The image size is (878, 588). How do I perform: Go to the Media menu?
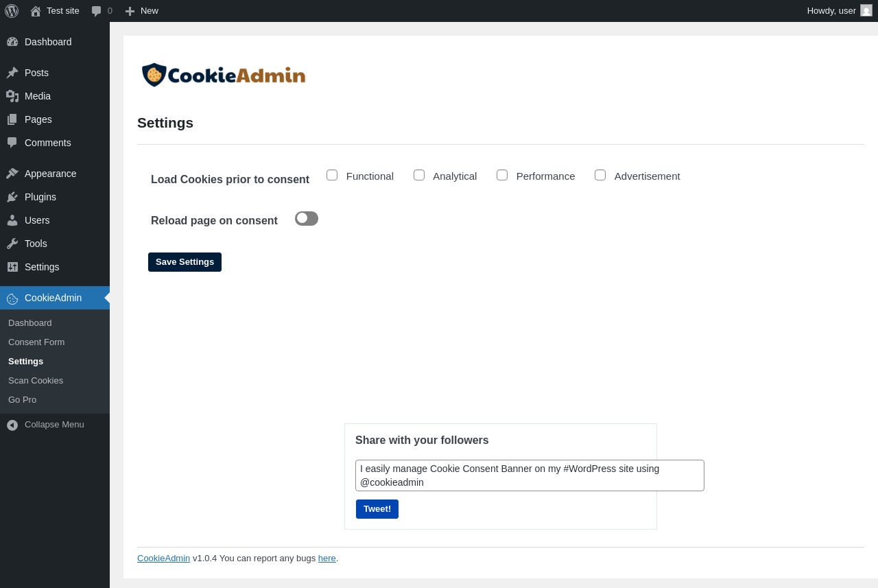point(55,96)
